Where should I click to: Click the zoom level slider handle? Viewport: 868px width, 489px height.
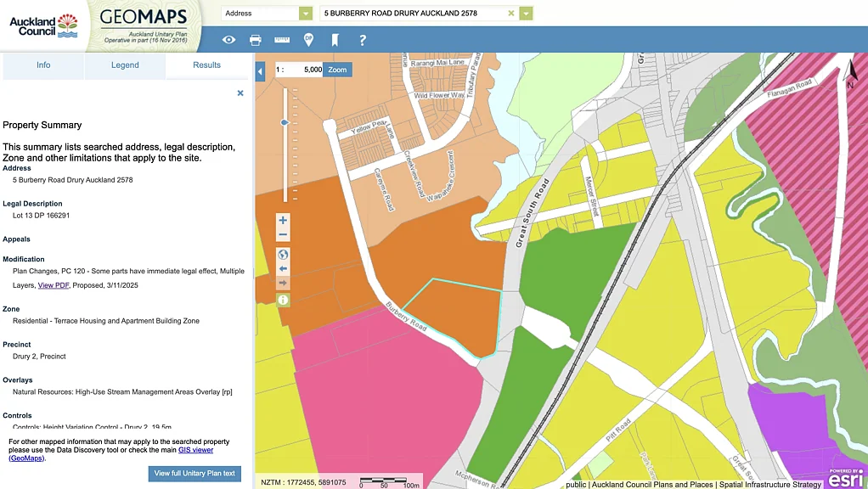(x=285, y=123)
